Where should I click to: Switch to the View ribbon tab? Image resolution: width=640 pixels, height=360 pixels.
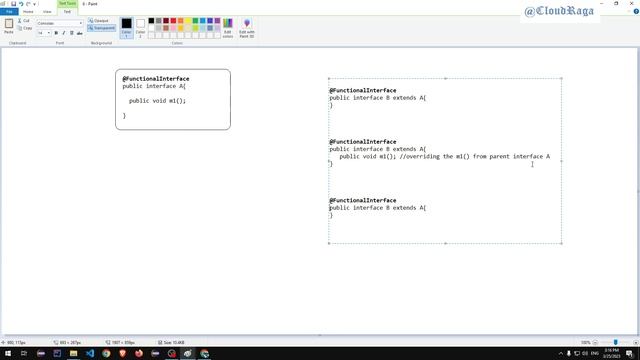47,12
